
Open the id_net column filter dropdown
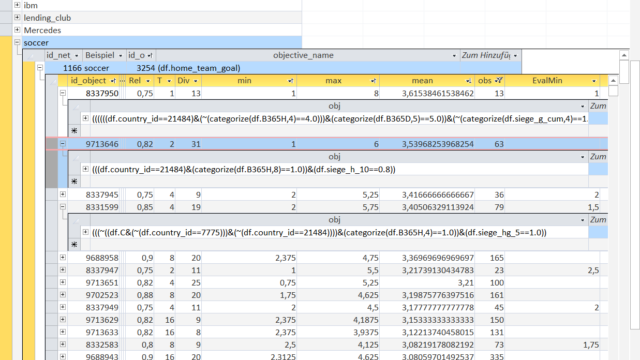(77, 56)
